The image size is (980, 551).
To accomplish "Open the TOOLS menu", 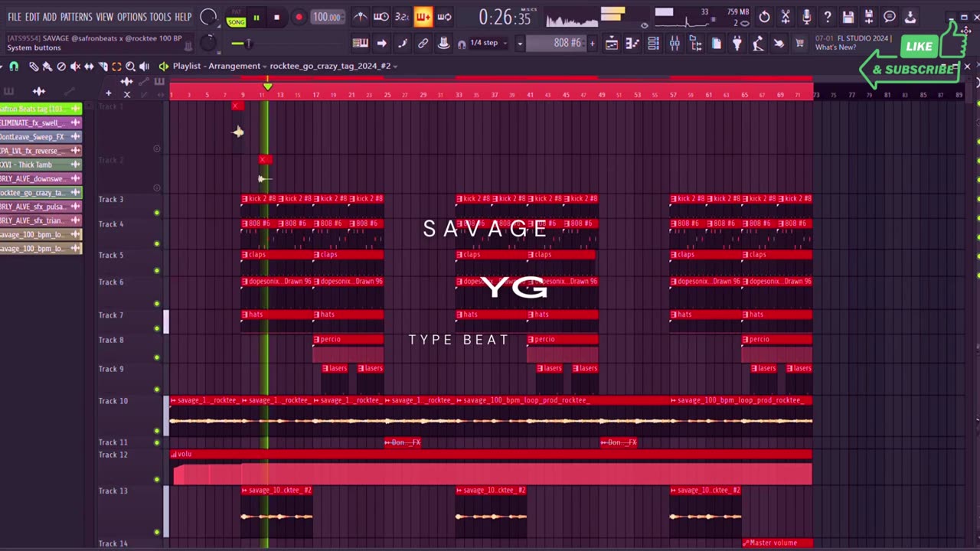I will point(160,17).
